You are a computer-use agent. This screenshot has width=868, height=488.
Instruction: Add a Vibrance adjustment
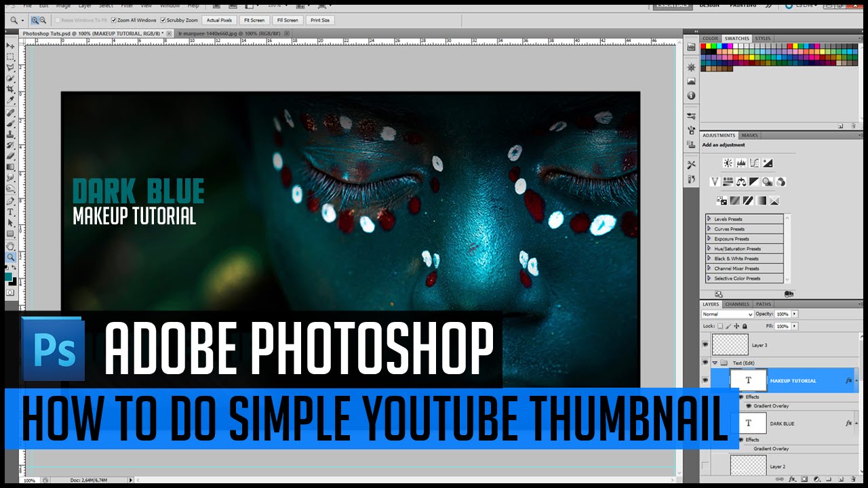(x=715, y=182)
